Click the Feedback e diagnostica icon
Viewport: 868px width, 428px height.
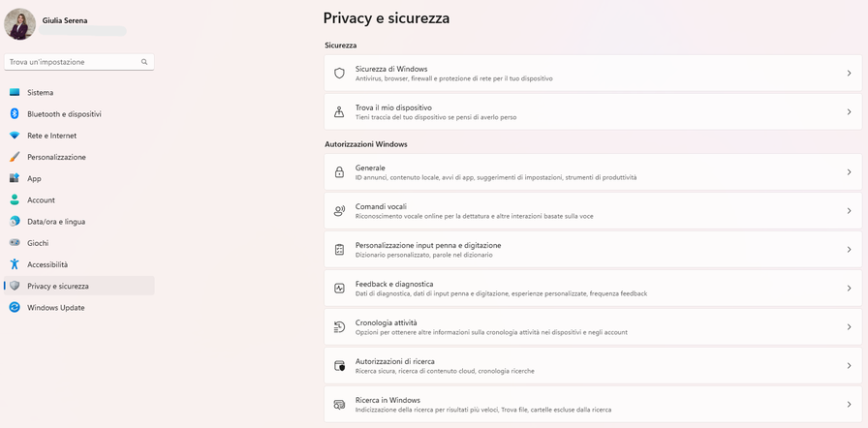[x=339, y=289]
